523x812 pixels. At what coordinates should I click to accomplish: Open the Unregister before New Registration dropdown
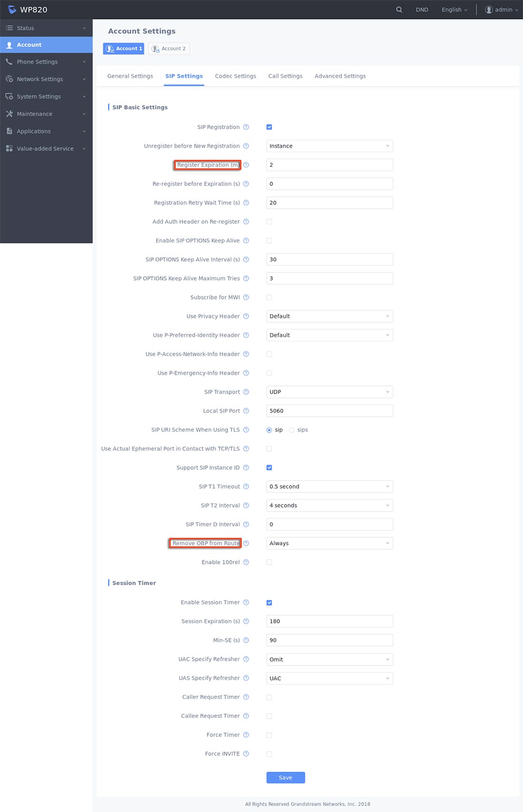[x=329, y=146]
